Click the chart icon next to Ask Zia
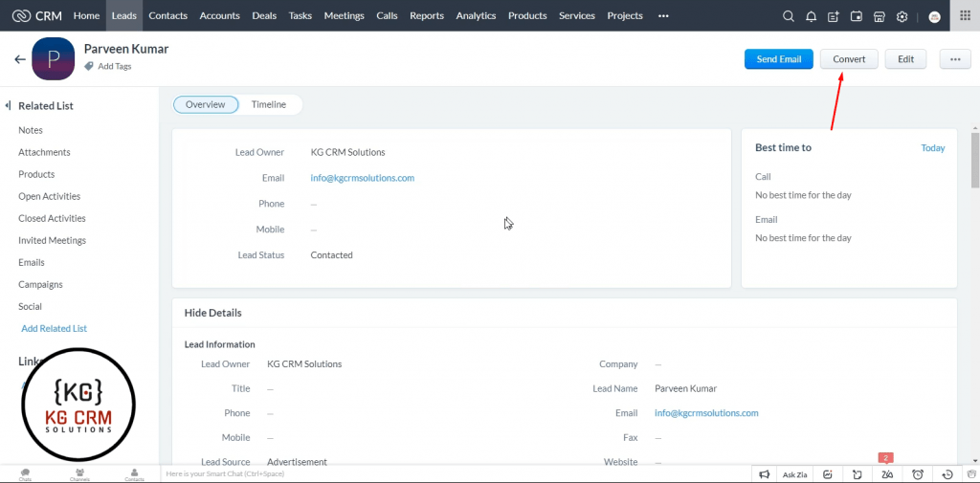The image size is (980, 483). click(x=828, y=474)
